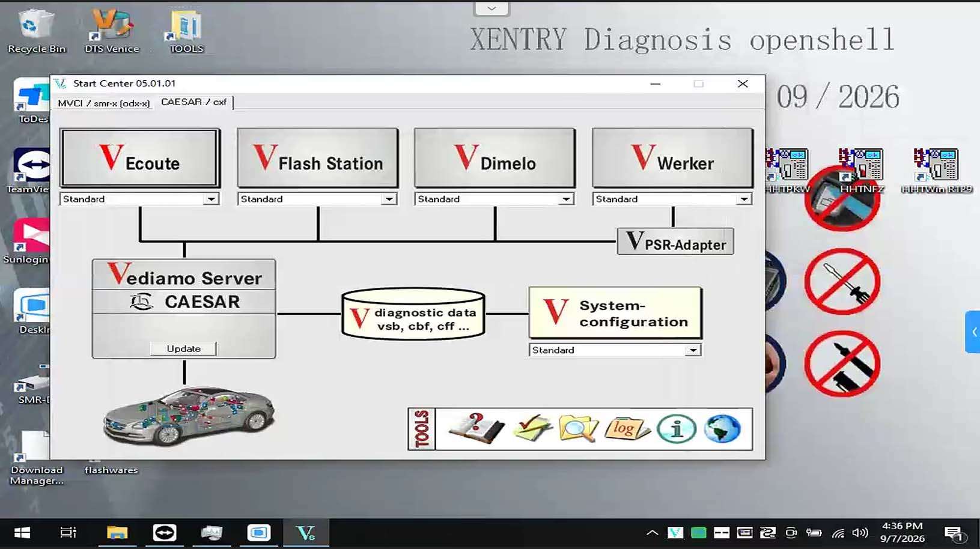
Task: Open the help book icon in TOOLS
Action: click(x=476, y=428)
